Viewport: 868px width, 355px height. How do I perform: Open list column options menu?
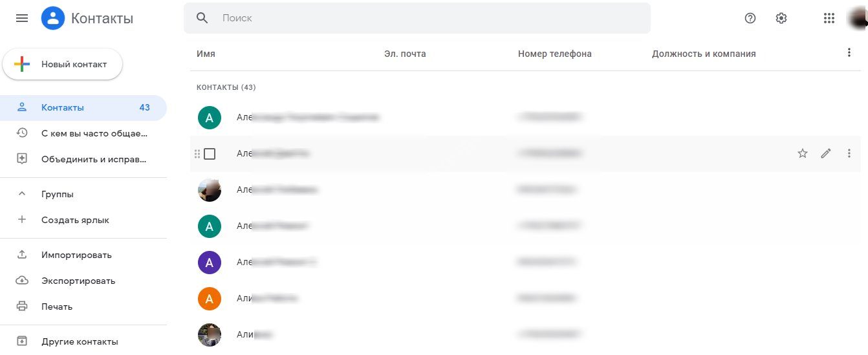tap(849, 53)
